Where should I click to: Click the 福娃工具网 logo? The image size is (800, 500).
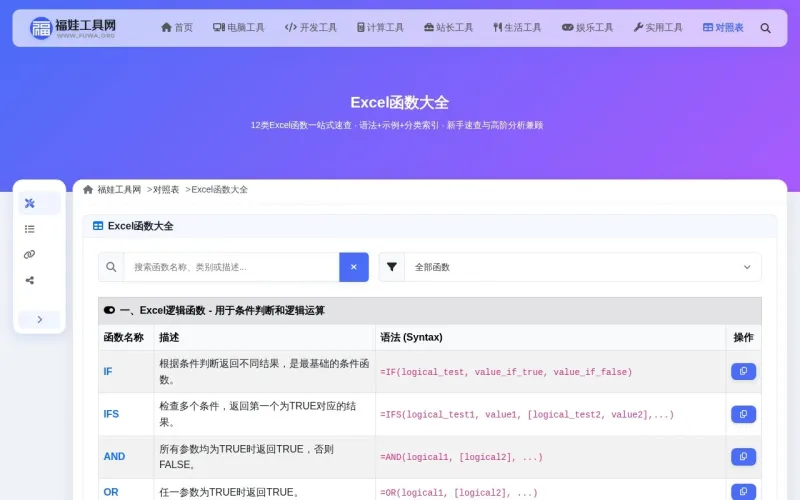coord(73,28)
